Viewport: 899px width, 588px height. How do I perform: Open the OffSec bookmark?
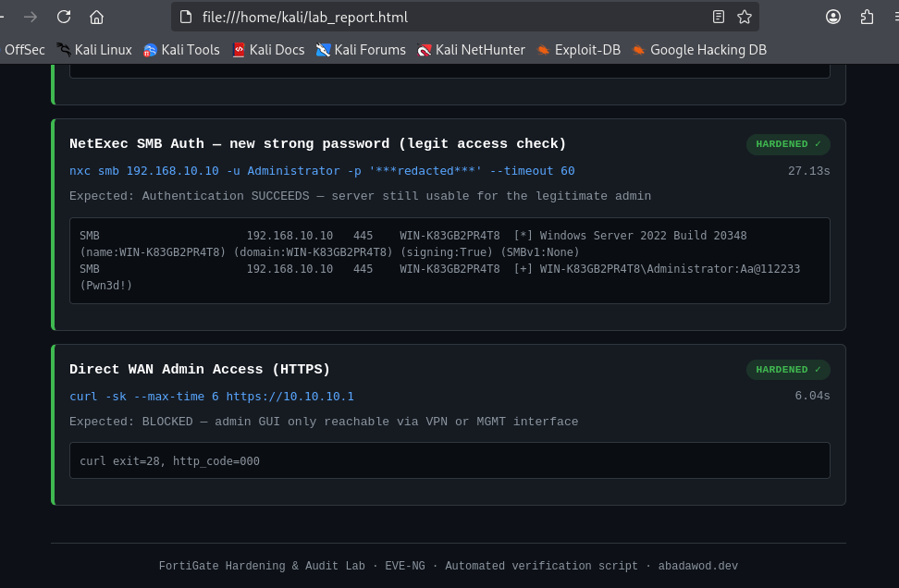24,50
